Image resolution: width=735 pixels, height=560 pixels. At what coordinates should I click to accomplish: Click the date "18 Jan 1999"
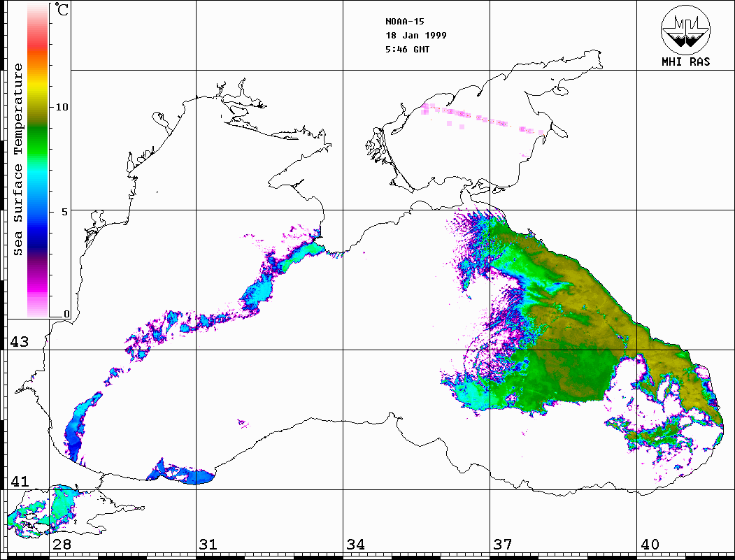416,35
